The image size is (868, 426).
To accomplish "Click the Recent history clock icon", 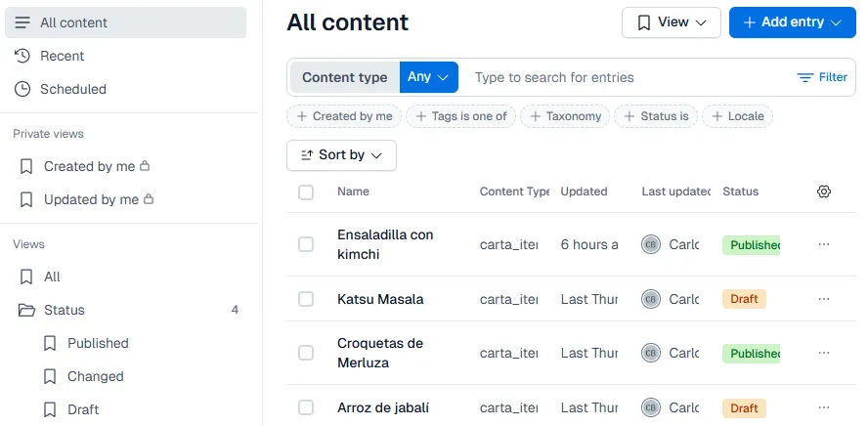I will pos(22,56).
